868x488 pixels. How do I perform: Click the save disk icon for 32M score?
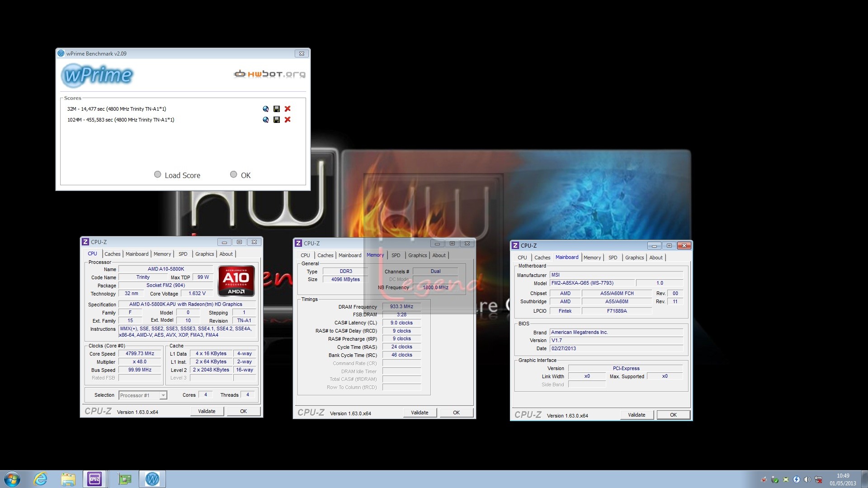(277, 109)
